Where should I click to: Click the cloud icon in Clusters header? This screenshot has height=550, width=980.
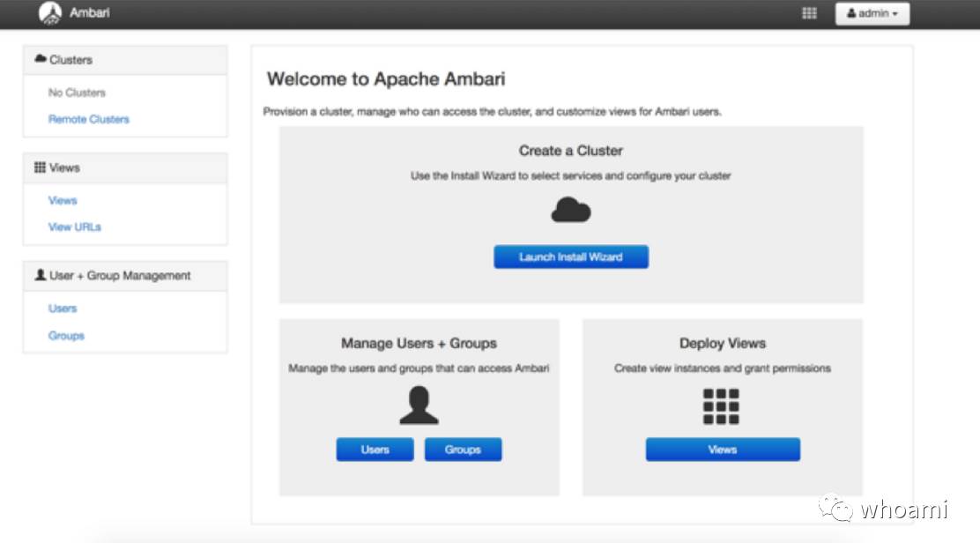pos(41,59)
